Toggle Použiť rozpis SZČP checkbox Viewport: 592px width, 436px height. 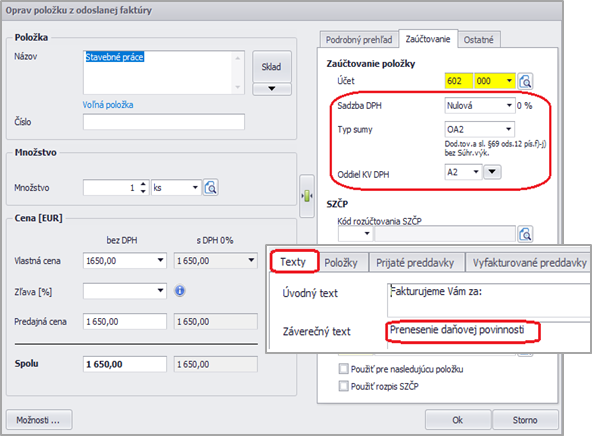tap(344, 386)
